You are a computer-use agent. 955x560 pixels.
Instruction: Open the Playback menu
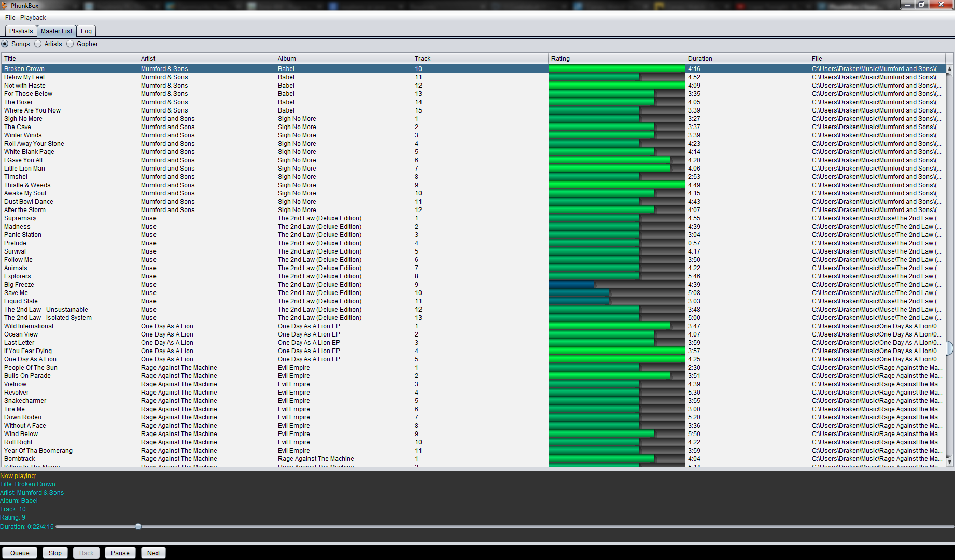coord(33,18)
